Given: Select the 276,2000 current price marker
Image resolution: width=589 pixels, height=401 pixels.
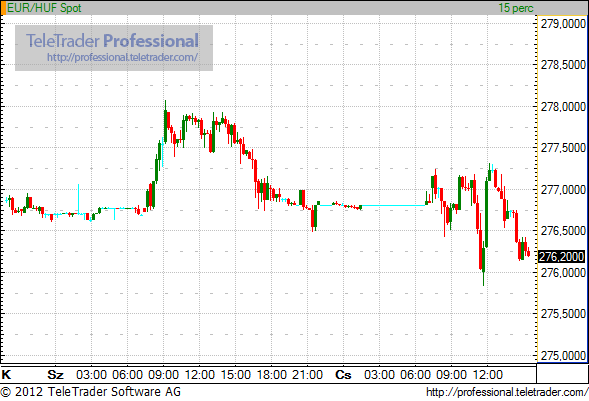Looking at the screenshot, I should (x=562, y=256).
